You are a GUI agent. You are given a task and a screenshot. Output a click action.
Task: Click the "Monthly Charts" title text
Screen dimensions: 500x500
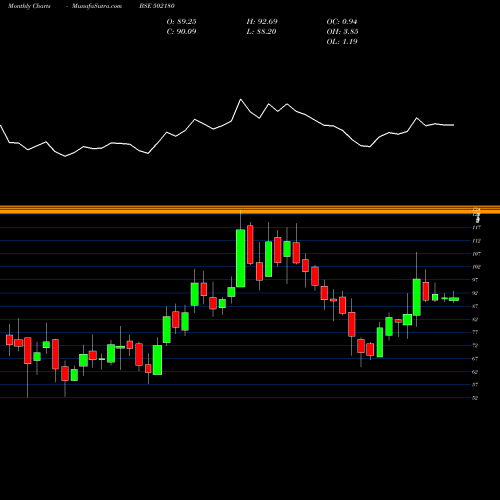coord(29,6)
